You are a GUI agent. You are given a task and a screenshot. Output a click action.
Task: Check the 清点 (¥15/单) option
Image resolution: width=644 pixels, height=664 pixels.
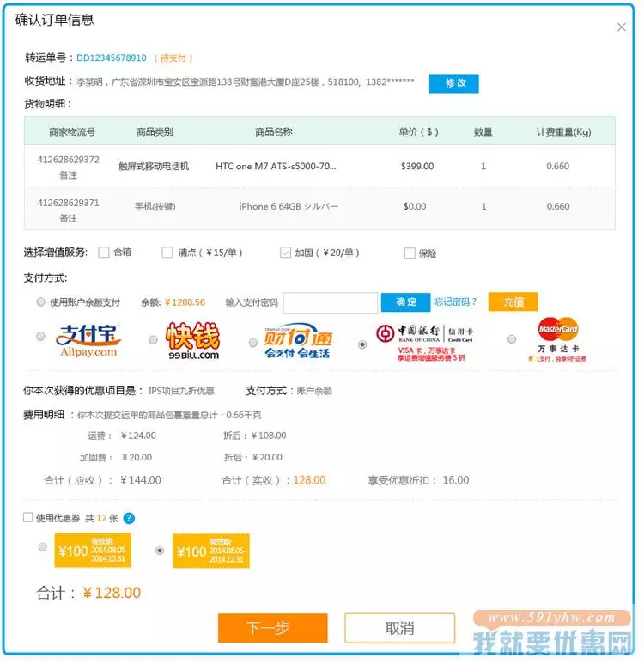click(167, 253)
